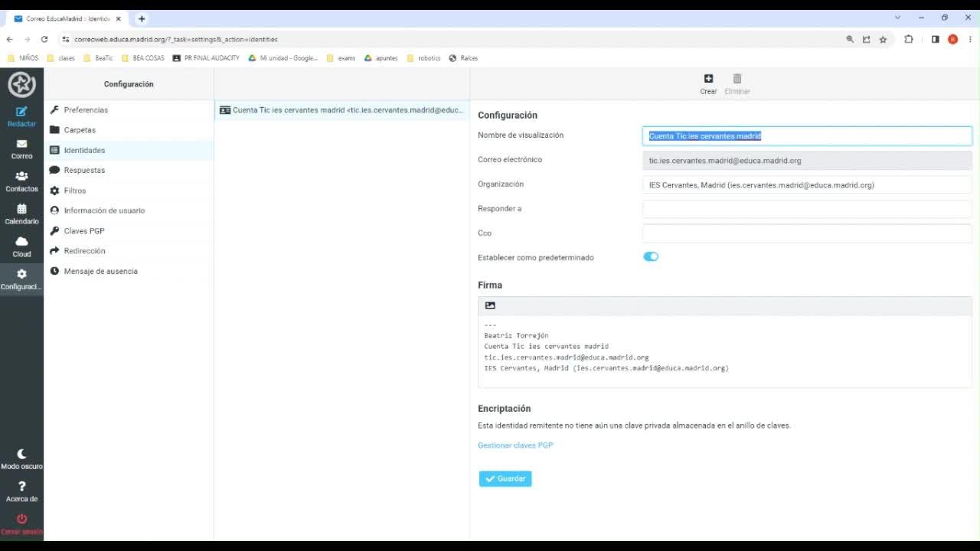Viewport: 980px width, 551px height.
Task: Open browser side panel icon
Action: coord(935,39)
